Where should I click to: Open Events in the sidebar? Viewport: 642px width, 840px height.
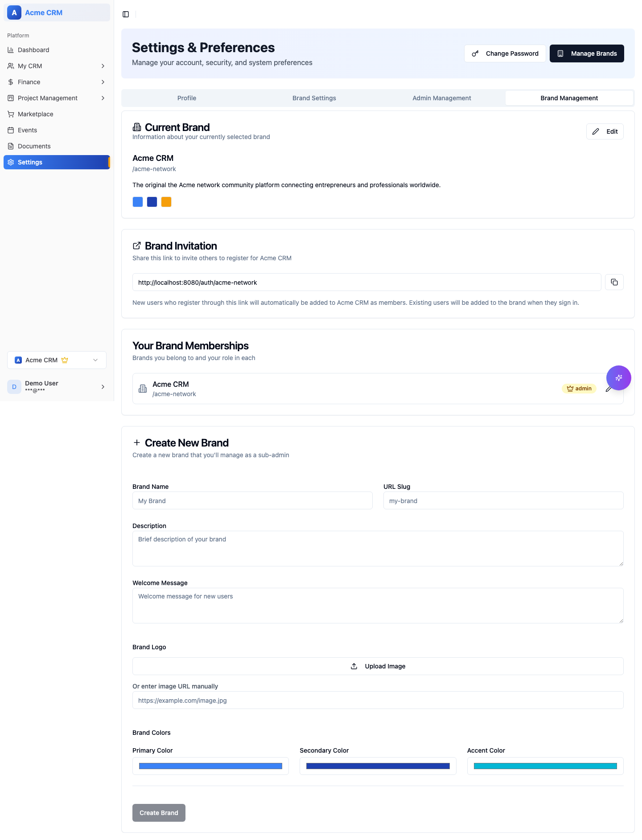[57, 130]
